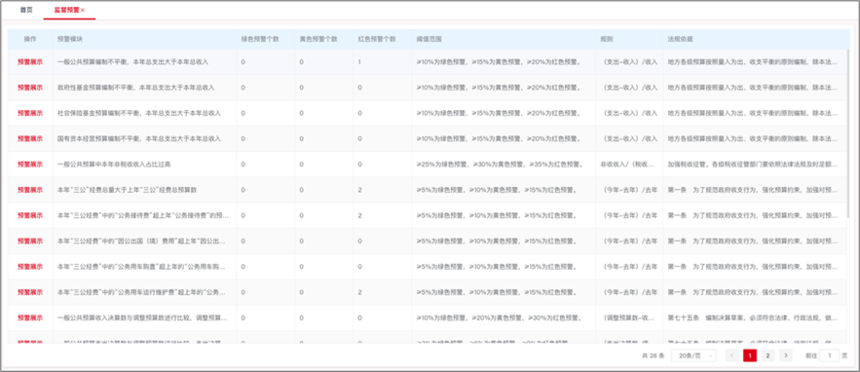Click rule （调整预算数-收… cell
The image size is (860, 372).
[629, 318]
